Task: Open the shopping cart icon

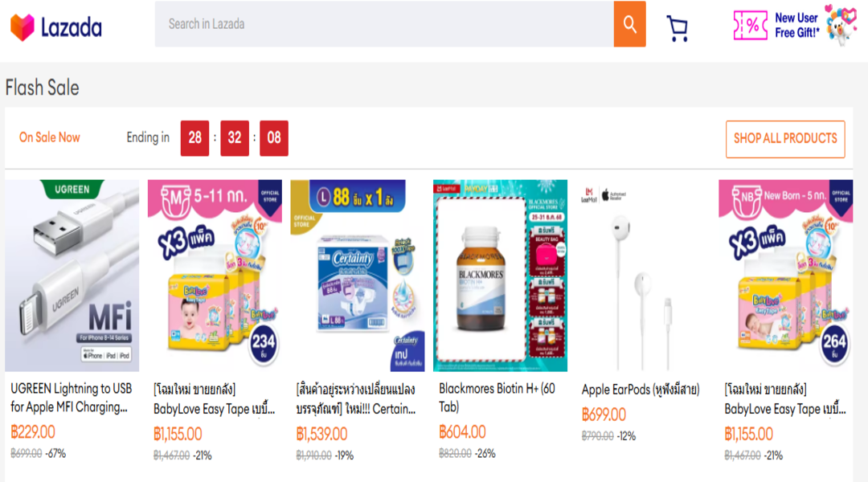Action: coord(678,27)
